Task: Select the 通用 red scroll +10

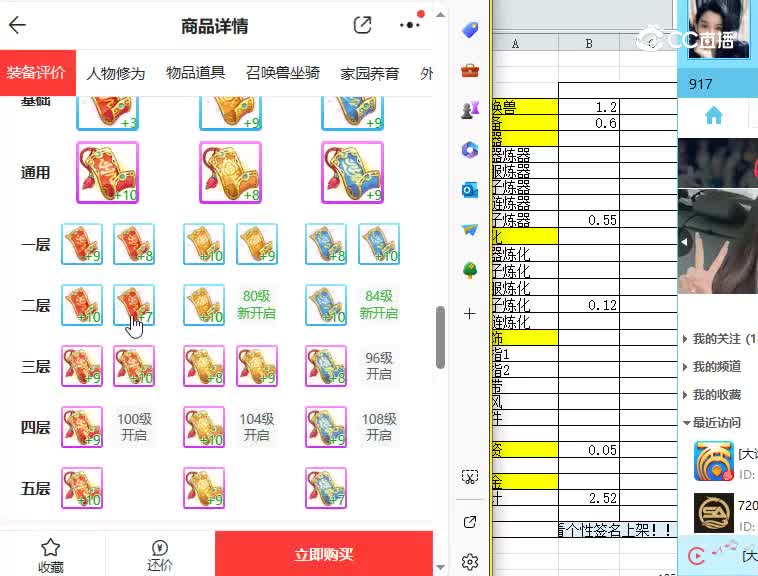Action: (x=107, y=173)
